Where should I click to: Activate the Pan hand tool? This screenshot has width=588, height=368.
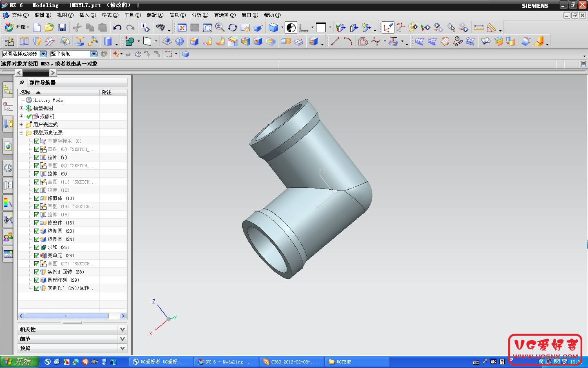[x=245, y=27]
